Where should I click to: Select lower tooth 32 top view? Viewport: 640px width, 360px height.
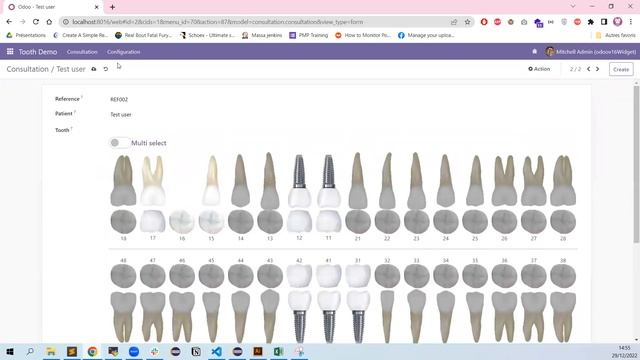(x=387, y=276)
